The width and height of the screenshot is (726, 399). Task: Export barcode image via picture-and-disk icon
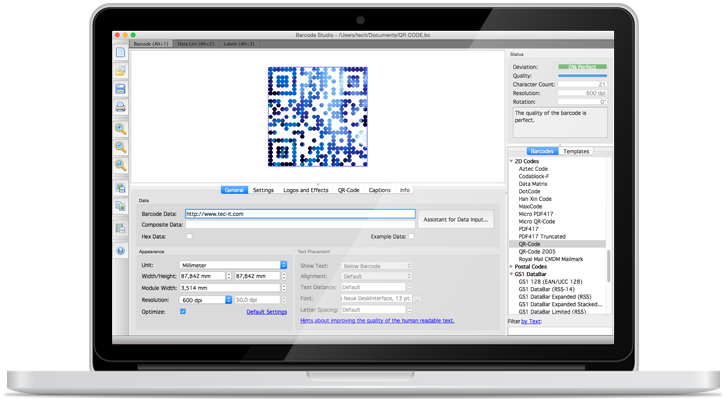coord(120,187)
